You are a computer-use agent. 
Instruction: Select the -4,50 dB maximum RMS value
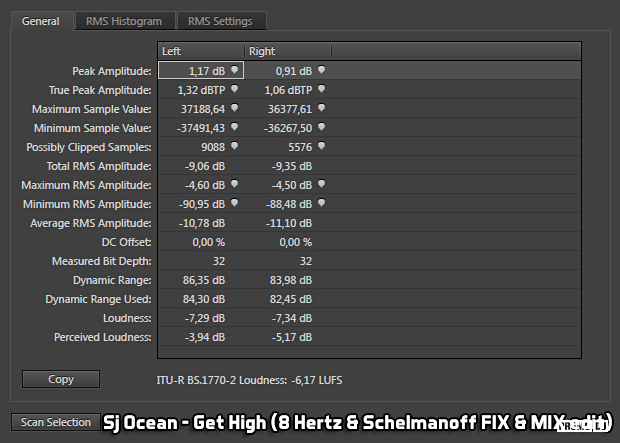pos(292,185)
